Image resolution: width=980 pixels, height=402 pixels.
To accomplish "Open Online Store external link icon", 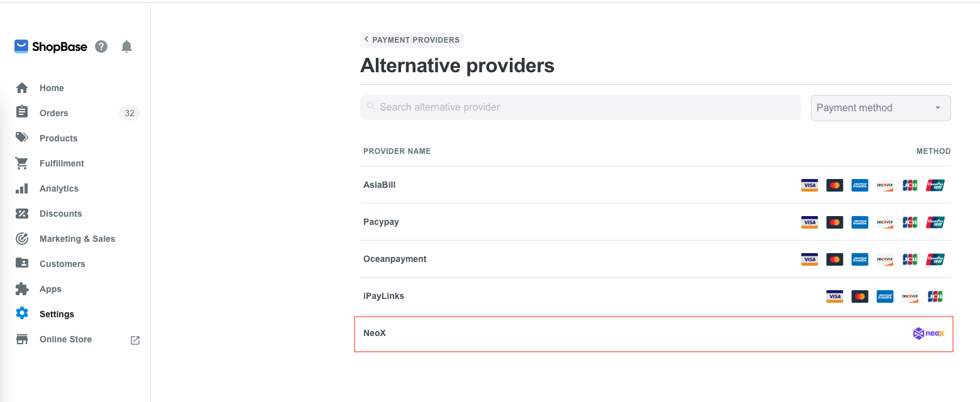I will [x=135, y=340].
